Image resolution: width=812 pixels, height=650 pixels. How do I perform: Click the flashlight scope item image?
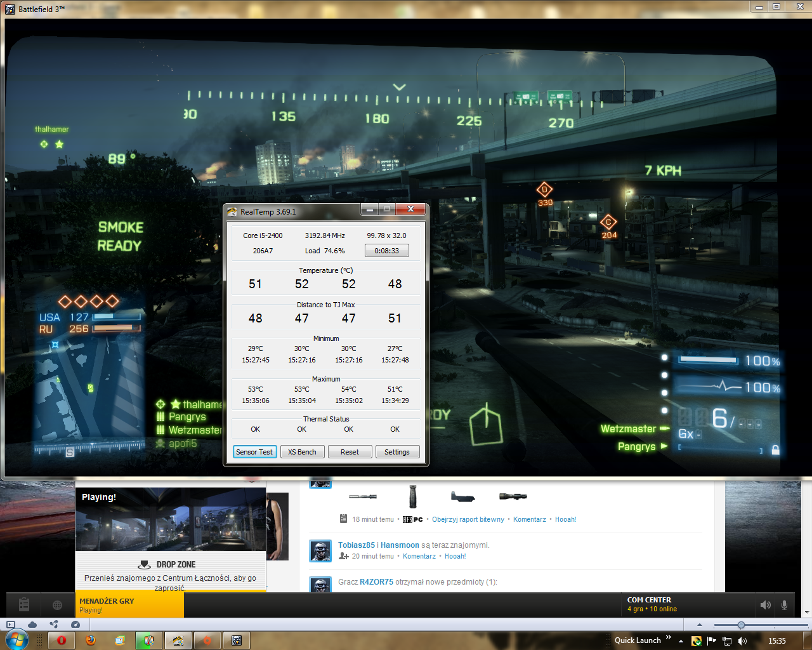513,496
